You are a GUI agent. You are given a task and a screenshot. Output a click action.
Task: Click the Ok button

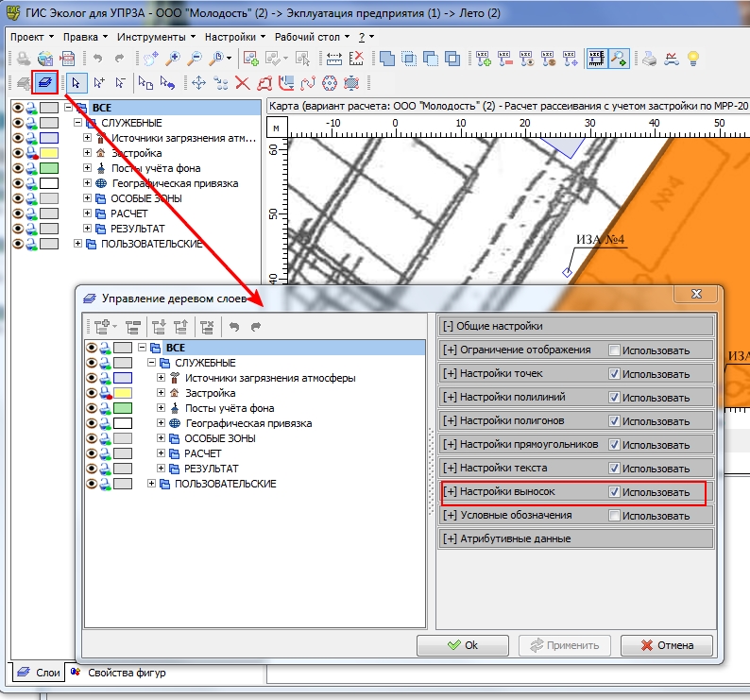(x=463, y=645)
